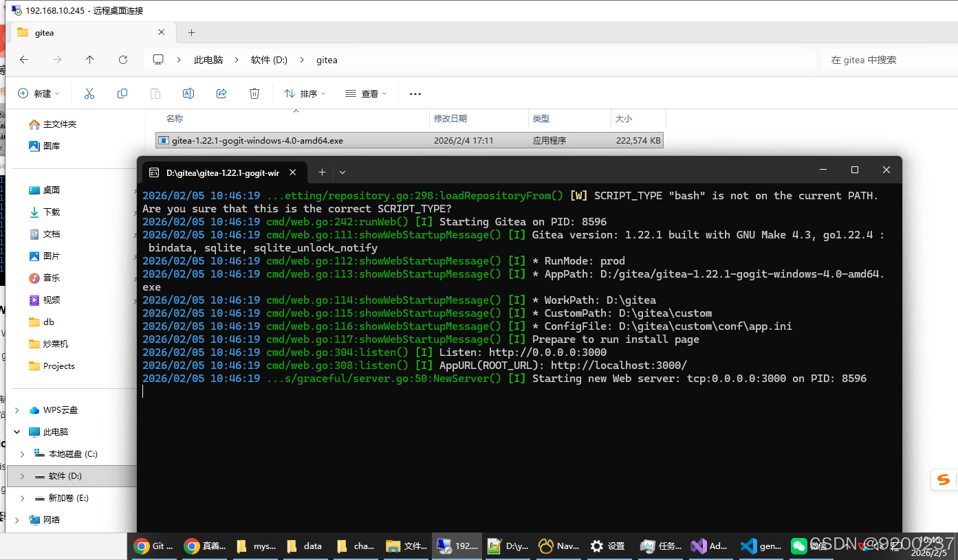Click the share icon in toolbar

pyautogui.click(x=221, y=93)
